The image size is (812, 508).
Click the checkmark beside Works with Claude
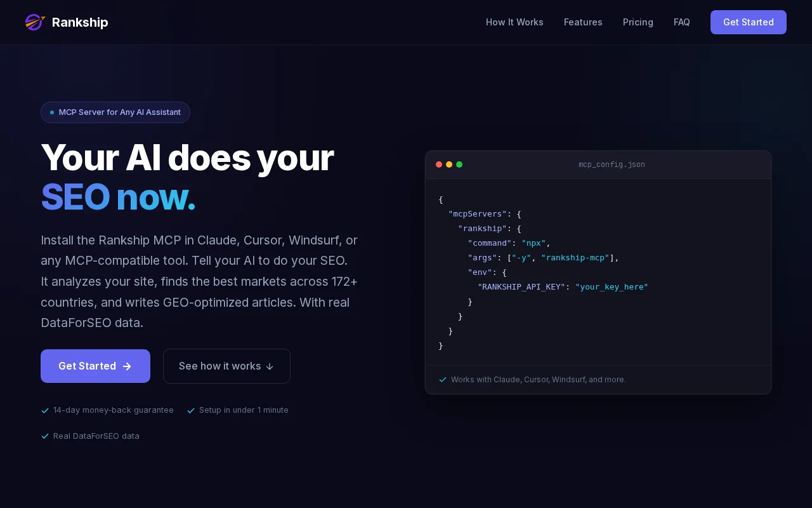pos(443,380)
